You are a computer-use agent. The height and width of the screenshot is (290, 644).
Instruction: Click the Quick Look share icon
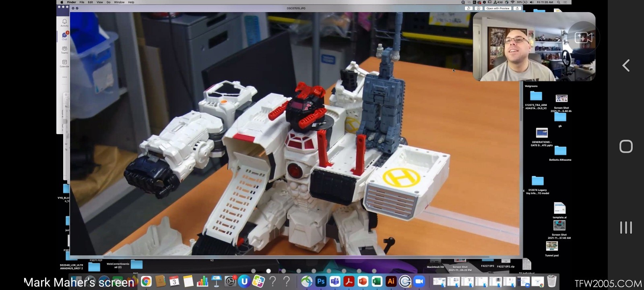(517, 8)
